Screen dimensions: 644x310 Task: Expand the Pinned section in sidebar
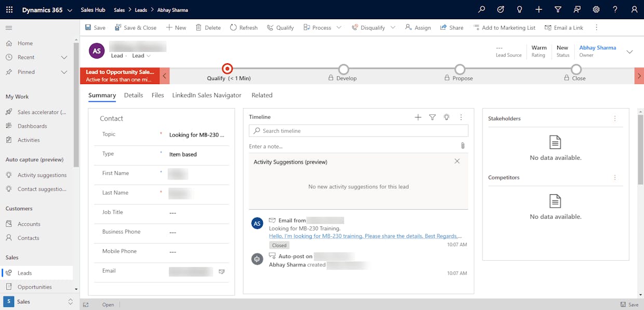64,72
